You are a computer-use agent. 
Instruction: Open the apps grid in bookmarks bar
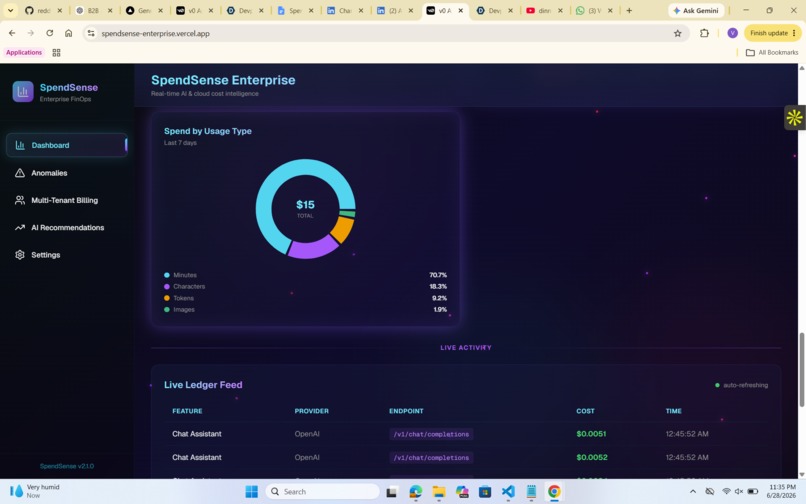tap(57, 52)
